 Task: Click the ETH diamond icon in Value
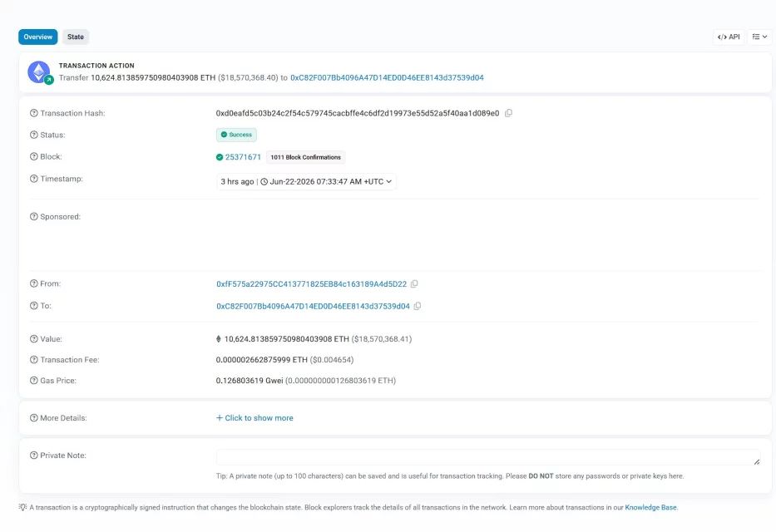(218, 339)
